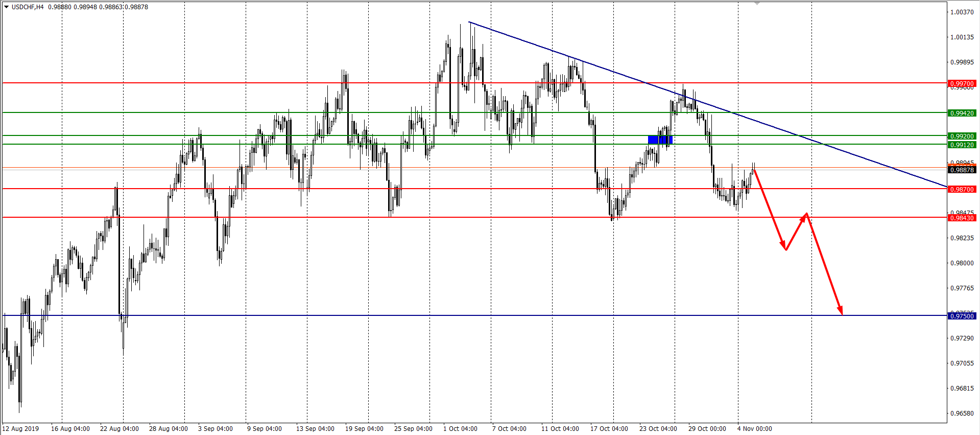Click the green 0.99120 level label
The width and height of the screenshot is (980, 435).
tap(962, 145)
